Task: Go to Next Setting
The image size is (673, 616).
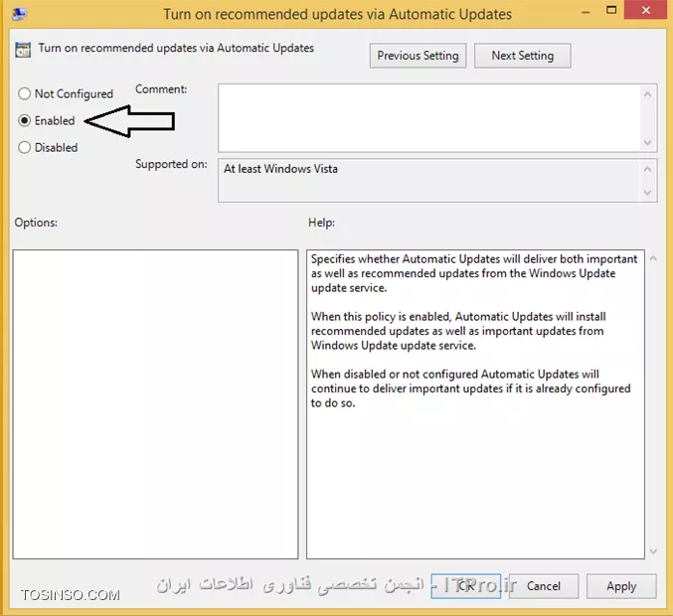Action: click(x=522, y=56)
